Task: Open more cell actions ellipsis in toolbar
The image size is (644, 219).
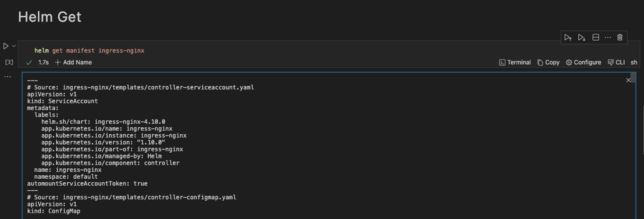Action: [608, 38]
